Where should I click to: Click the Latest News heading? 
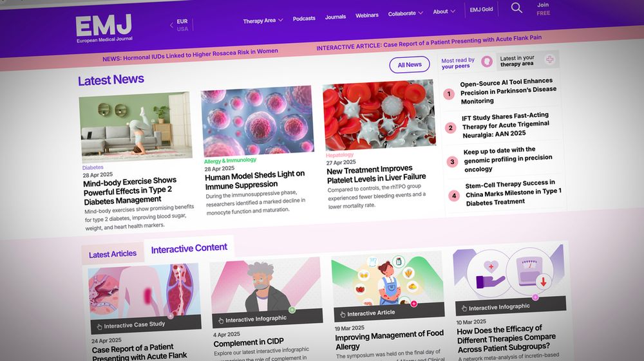(x=111, y=80)
